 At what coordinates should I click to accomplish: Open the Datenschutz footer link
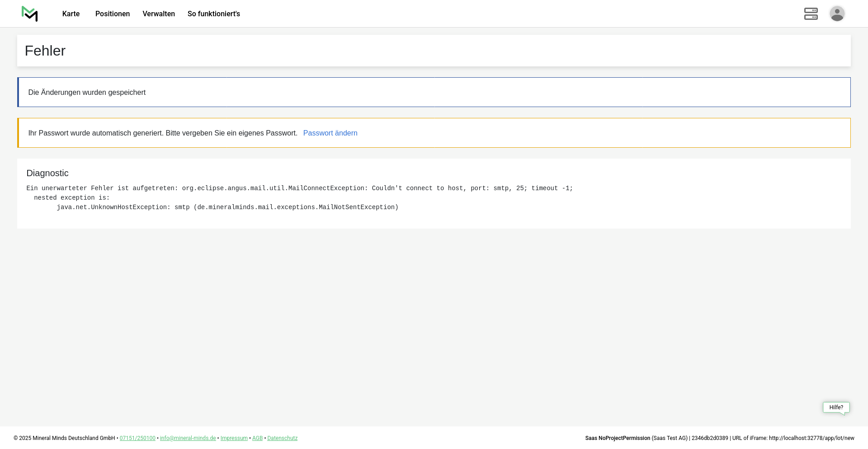coord(282,438)
